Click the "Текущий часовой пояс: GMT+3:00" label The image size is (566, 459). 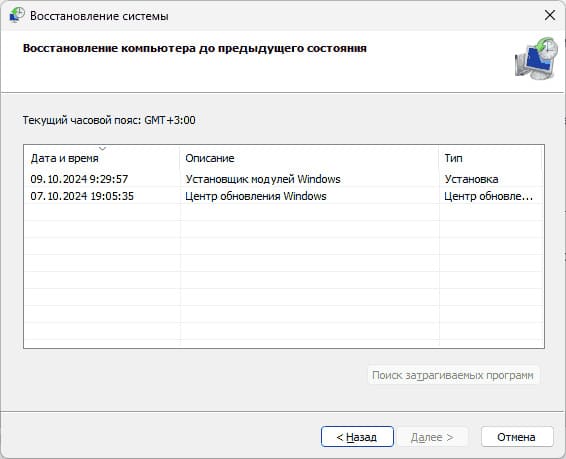(109, 120)
